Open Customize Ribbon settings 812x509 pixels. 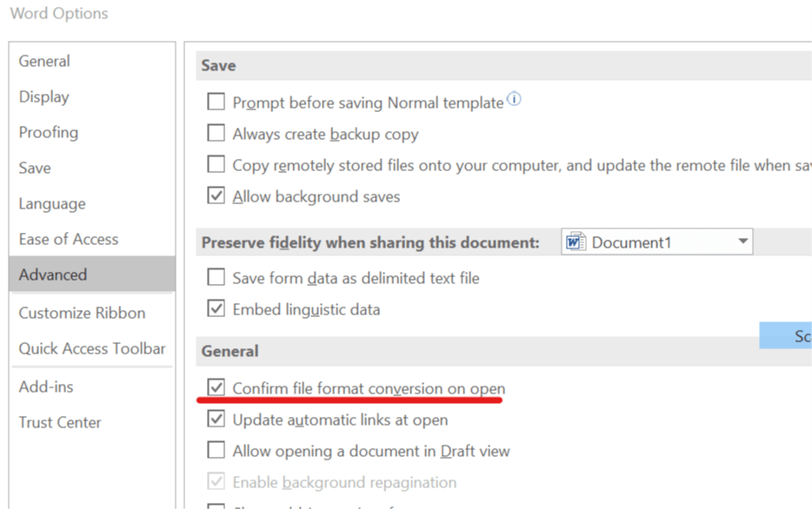tap(82, 313)
